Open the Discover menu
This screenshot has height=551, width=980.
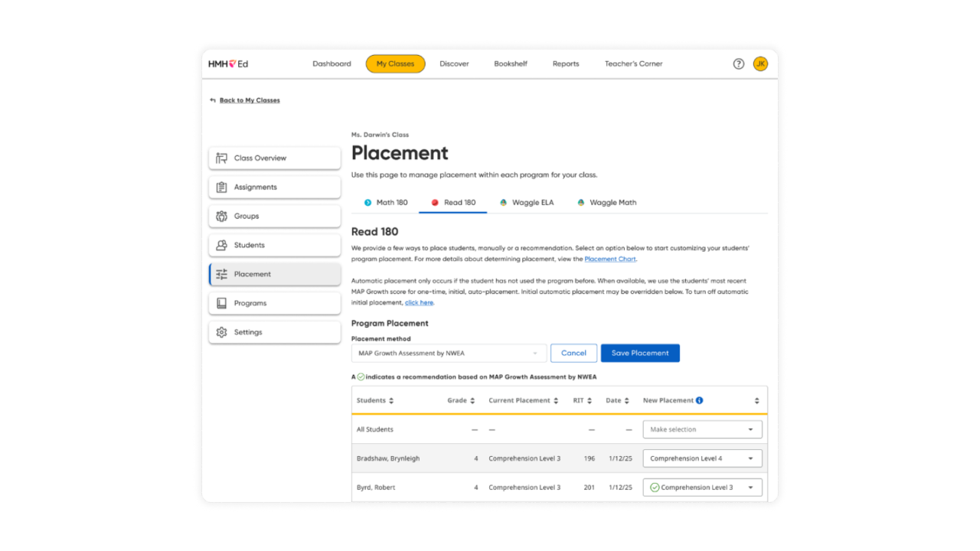[454, 64]
